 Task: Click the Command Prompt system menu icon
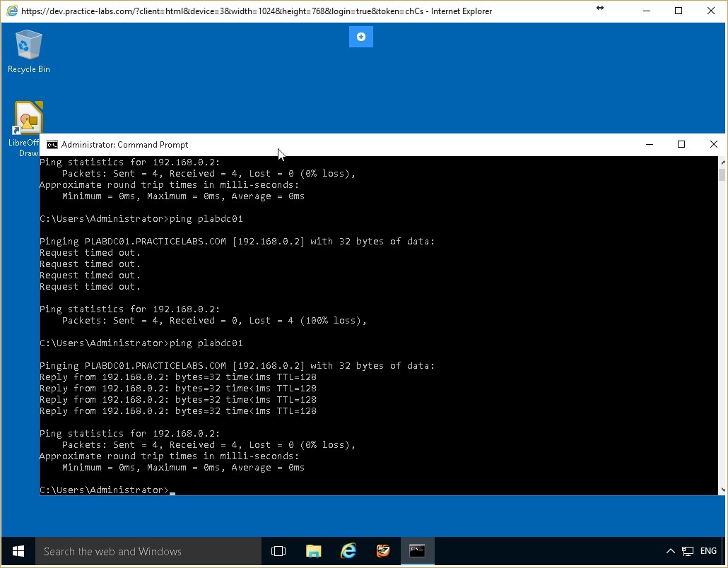[x=52, y=144]
